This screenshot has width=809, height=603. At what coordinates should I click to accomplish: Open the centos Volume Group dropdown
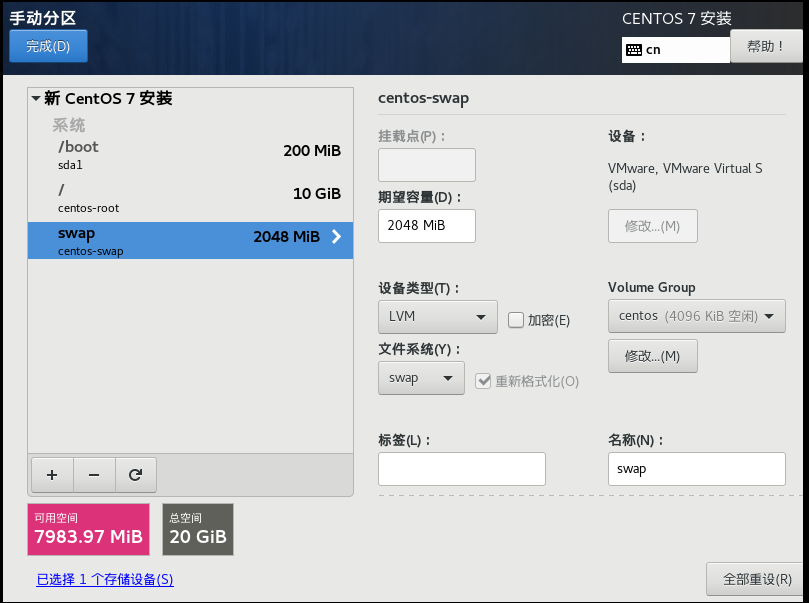click(697, 316)
